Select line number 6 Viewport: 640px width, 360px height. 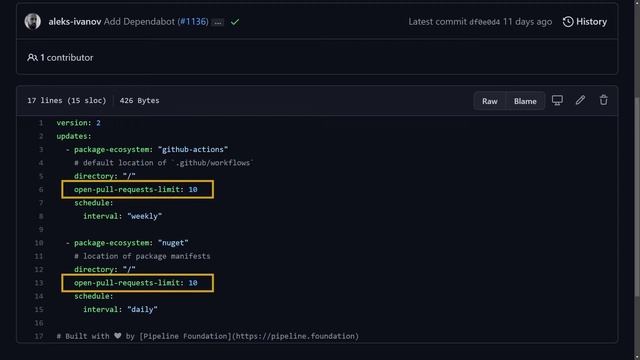tap(41, 189)
